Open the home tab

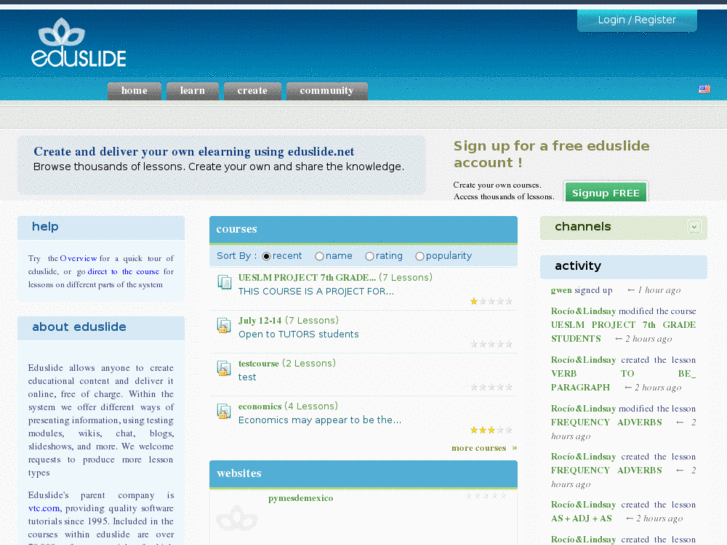pyautogui.click(x=134, y=91)
